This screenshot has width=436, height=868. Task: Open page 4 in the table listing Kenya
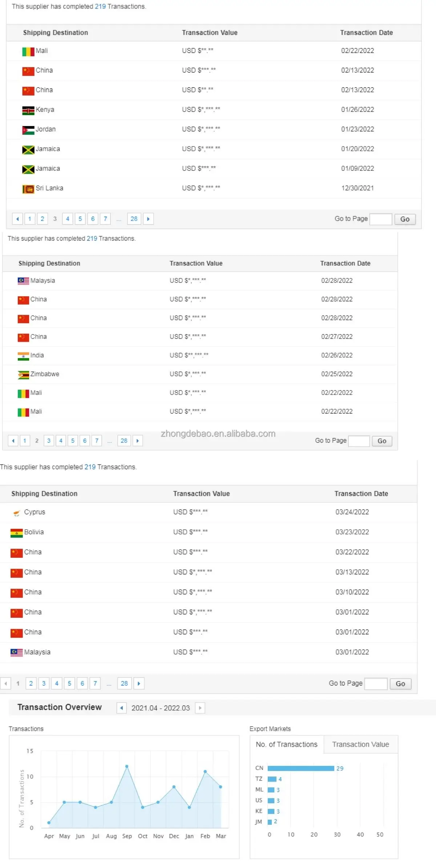point(68,219)
